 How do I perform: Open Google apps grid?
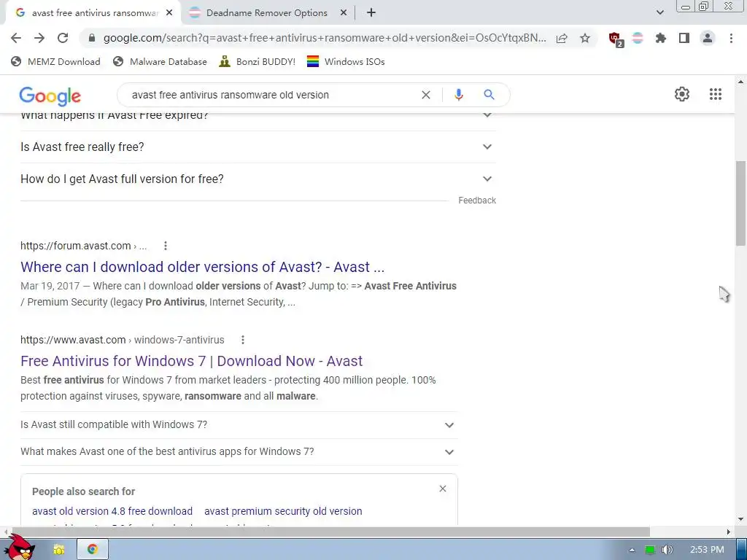tap(716, 94)
